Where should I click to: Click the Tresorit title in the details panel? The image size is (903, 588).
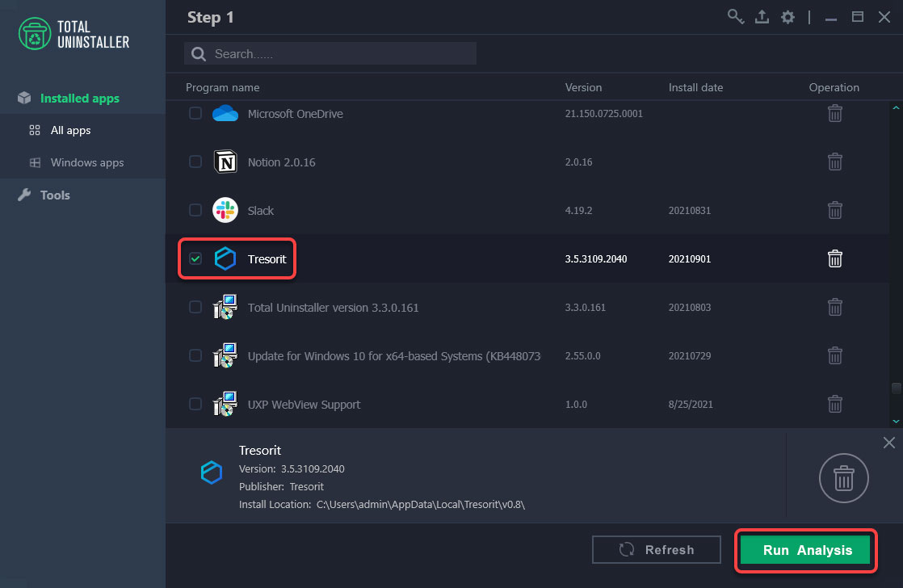coord(260,451)
